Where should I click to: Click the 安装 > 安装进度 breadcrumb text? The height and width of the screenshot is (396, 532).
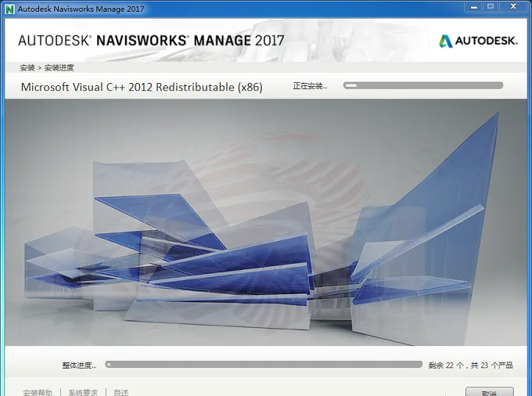[x=47, y=67]
